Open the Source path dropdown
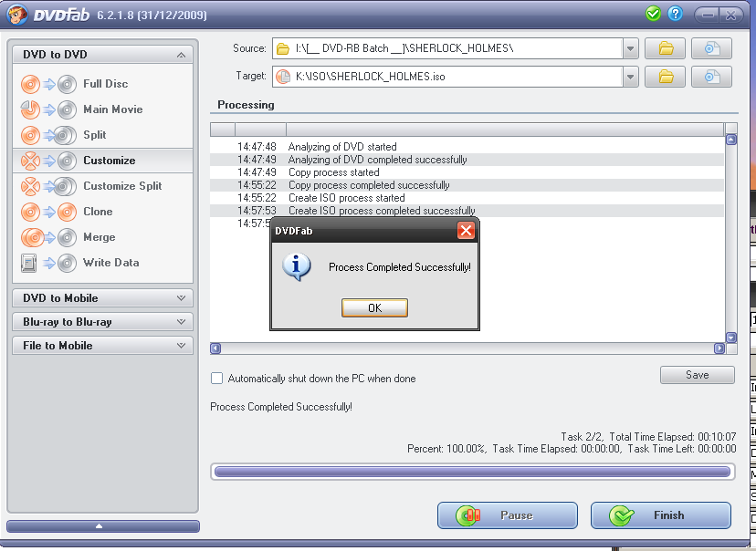 630,48
